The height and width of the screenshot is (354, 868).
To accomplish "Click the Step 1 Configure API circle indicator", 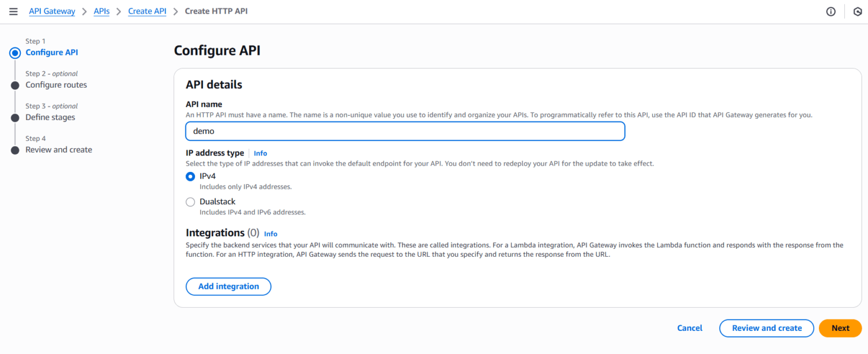I will pyautogui.click(x=15, y=53).
